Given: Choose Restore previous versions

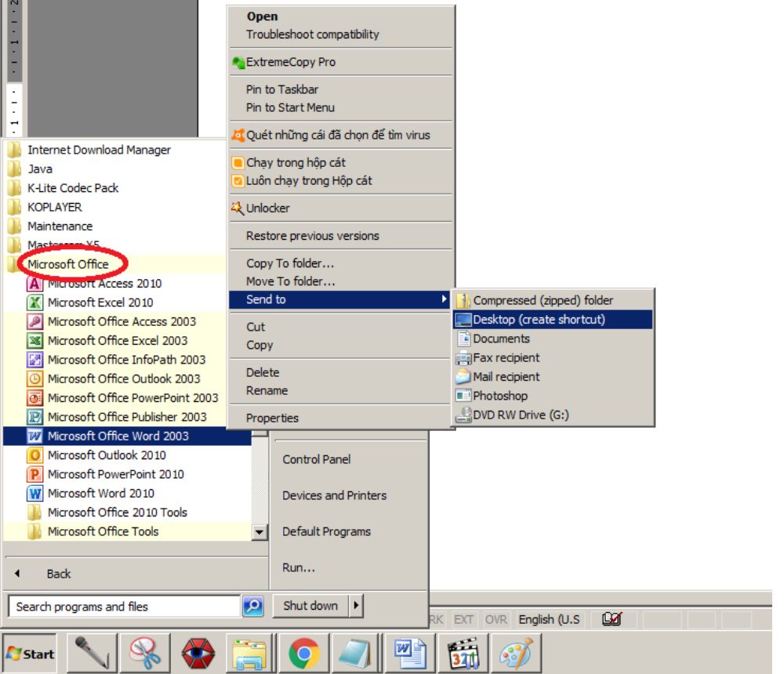Looking at the screenshot, I should (x=341, y=236).
